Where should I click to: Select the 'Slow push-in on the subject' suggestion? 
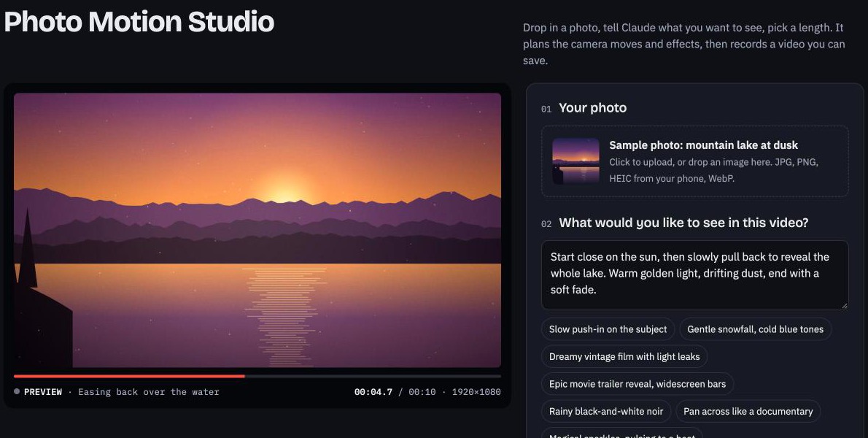tap(608, 329)
